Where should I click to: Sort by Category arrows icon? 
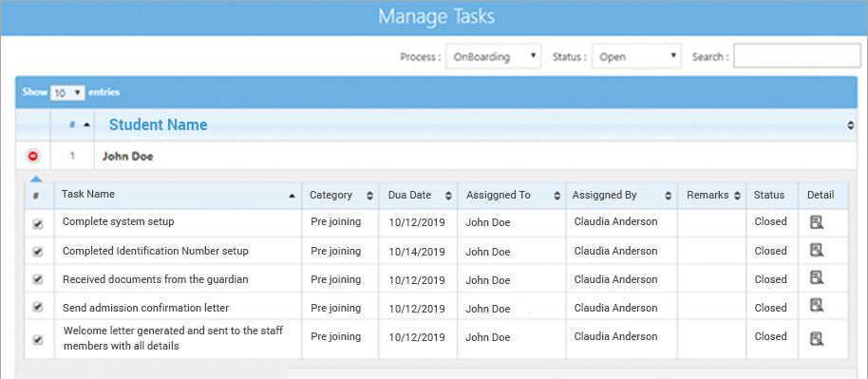click(369, 196)
